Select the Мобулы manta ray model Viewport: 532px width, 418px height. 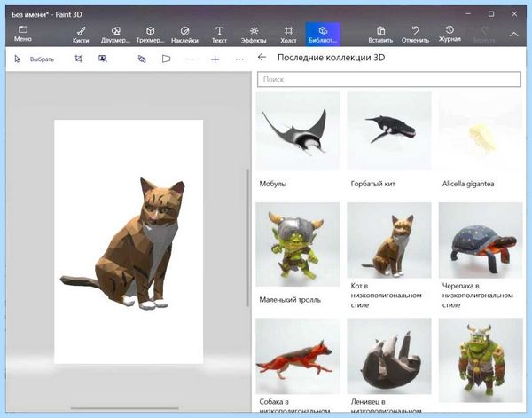[x=298, y=131]
